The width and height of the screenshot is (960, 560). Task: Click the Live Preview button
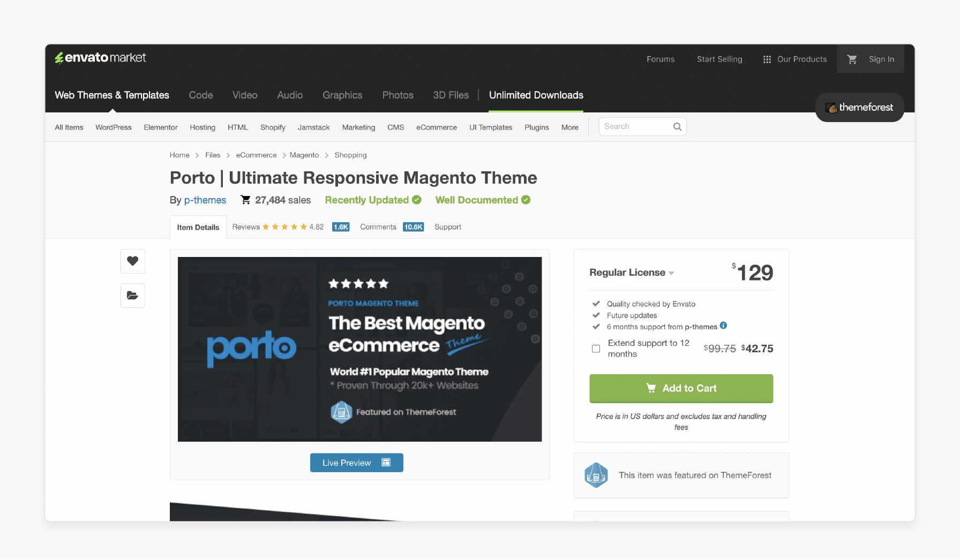[x=357, y=463]
